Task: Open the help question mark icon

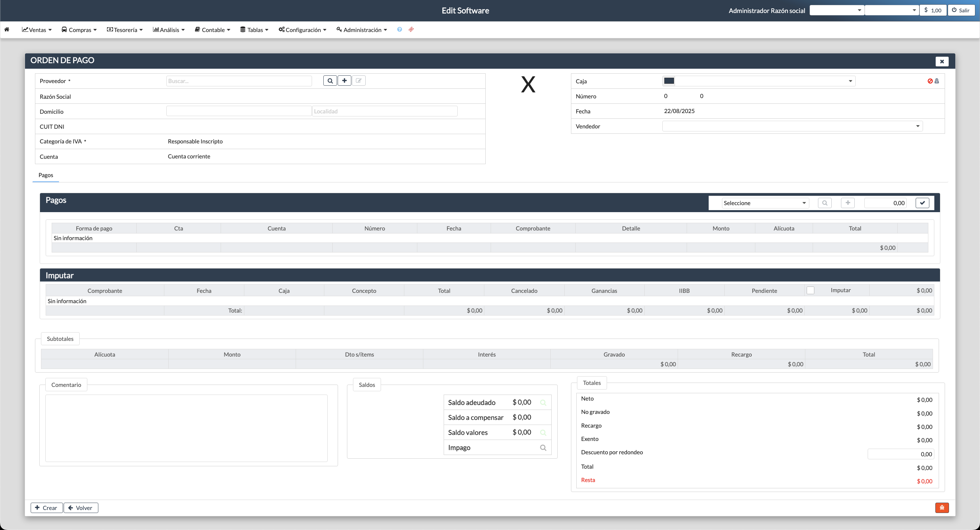Action: click(x=399, y=29)
